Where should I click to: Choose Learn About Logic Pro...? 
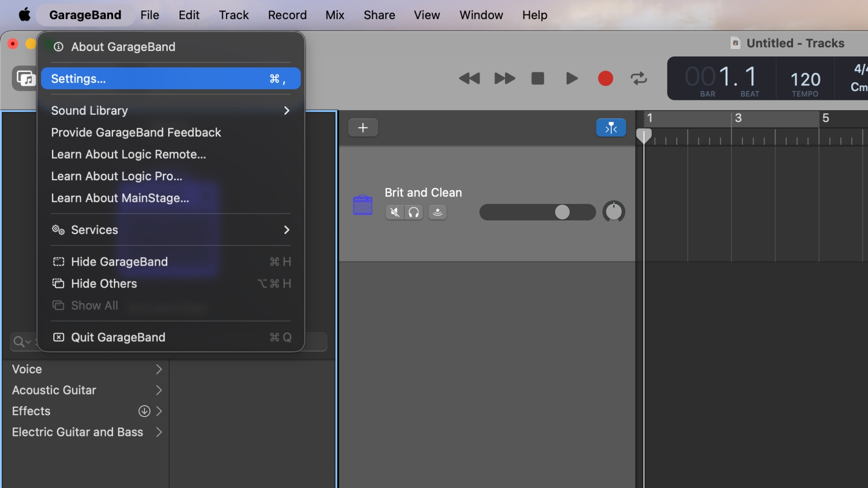171,176
